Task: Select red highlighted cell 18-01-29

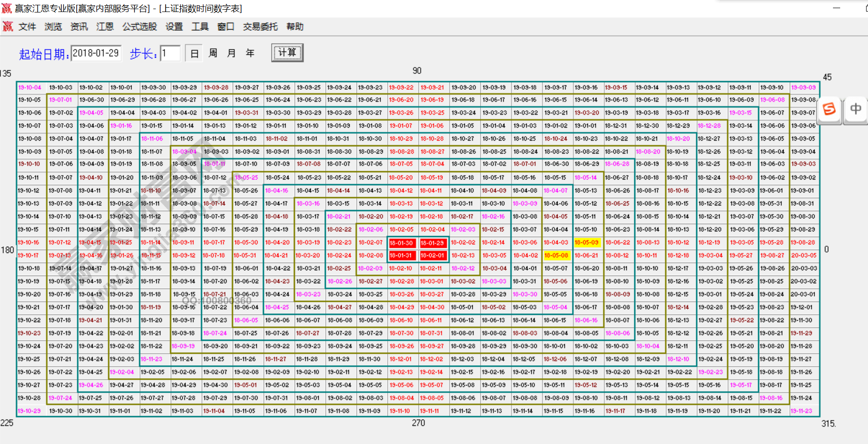Action: point(432,243)
